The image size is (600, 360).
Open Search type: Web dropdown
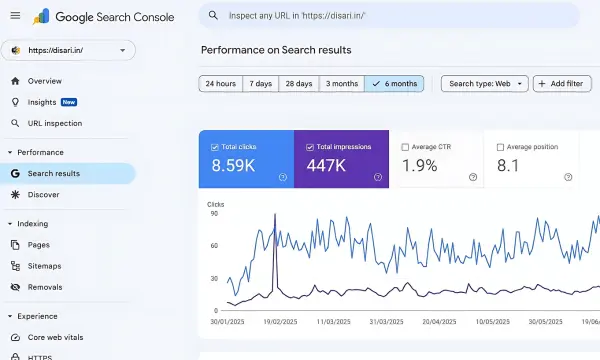(x=484, y=84)
